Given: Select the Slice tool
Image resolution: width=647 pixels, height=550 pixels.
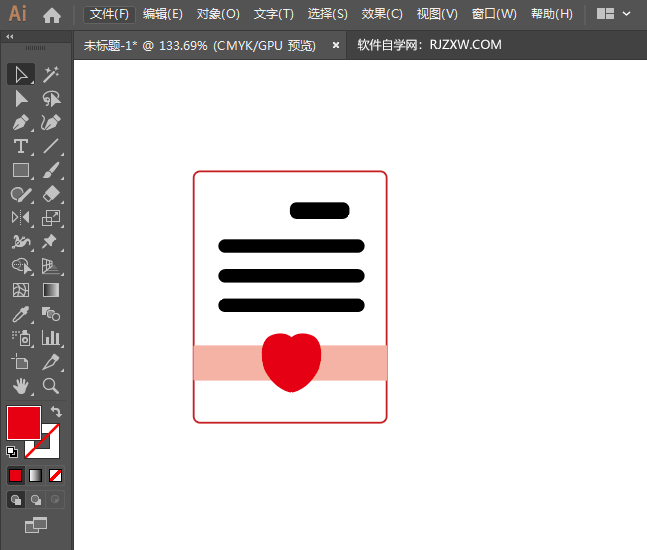Looking at the screenshot, I should 51,362.
